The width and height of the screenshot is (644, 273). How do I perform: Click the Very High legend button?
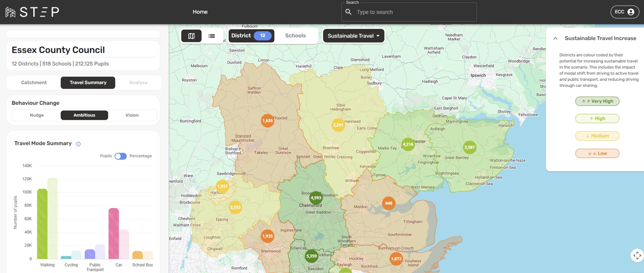[597, 101]
